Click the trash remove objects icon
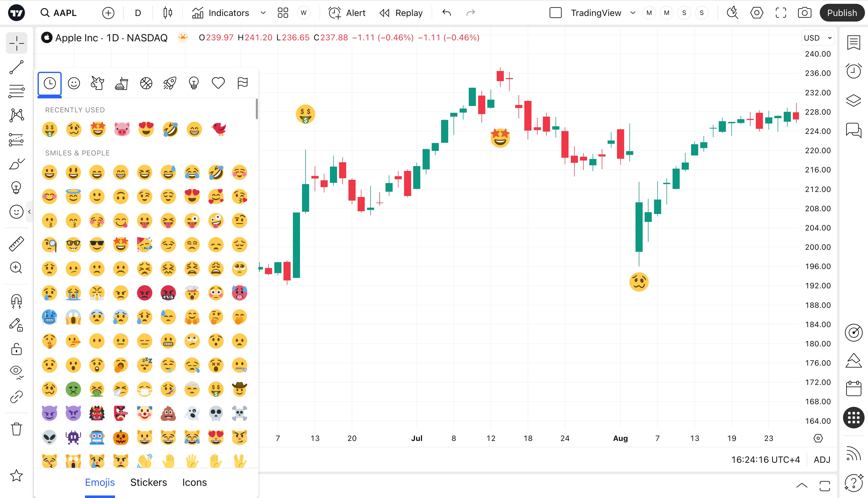The height and width of the screenshot is (498, 868). coord(16,429)
